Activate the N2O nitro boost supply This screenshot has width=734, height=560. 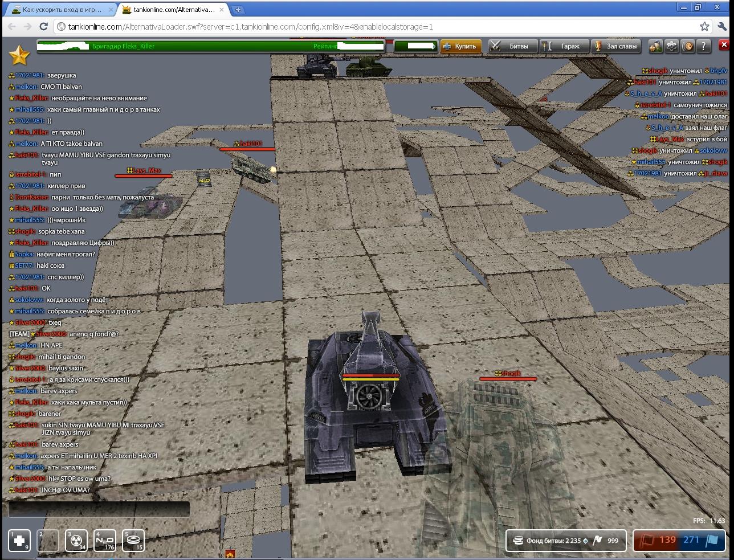[105, 540]
